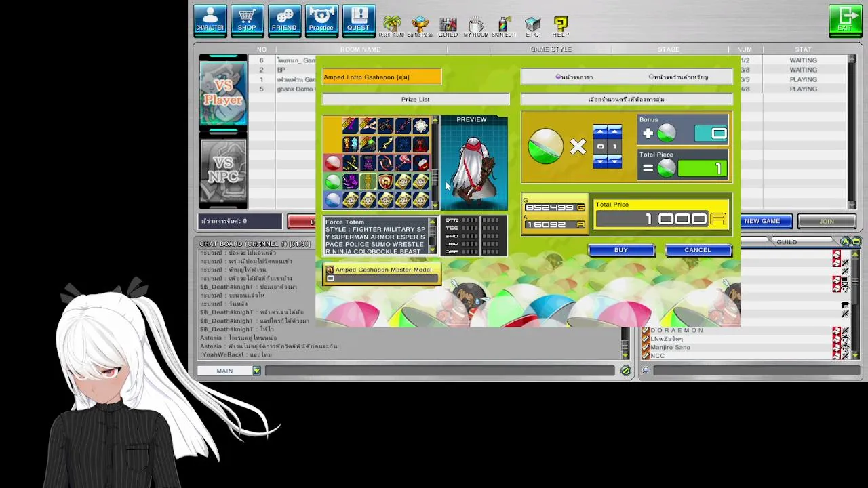Click the STAT column header
The height and width of the screenshot is (488, 868).
pyautogui.click(x=804, y=49)
